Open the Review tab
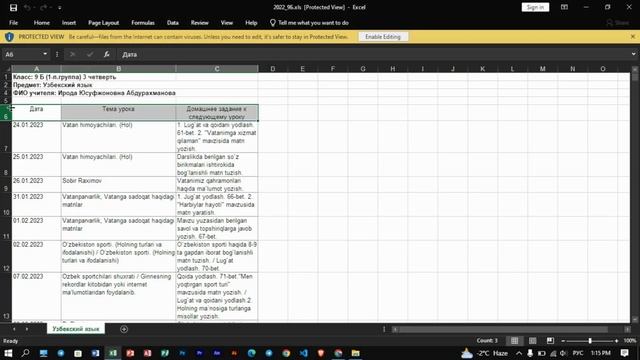Viewport: 640px width, 360px height. coord(200,23)
